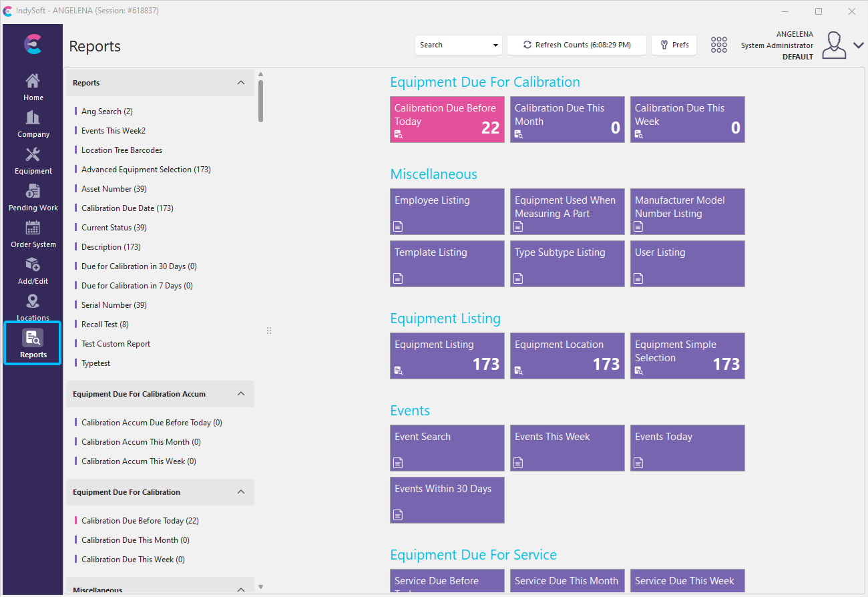Open the Equipment wrench icon
This screenshot has height=597, width=868.
(33, 161)
